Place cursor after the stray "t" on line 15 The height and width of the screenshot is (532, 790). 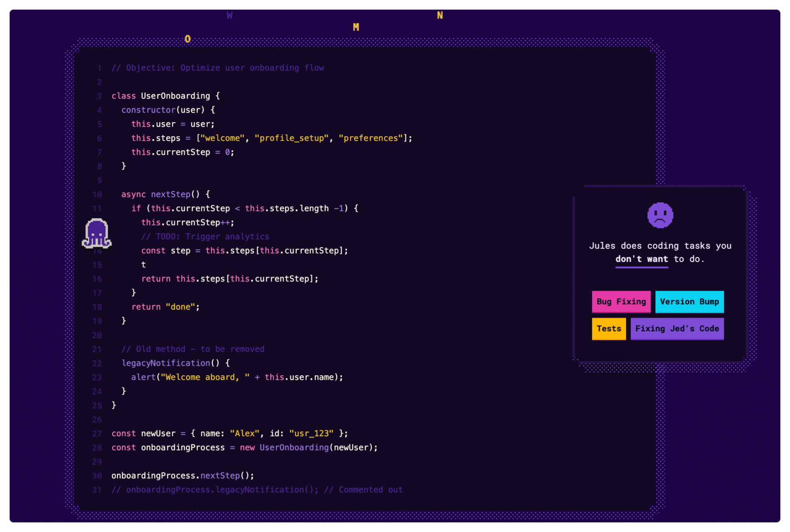pyautogui.click(x=146, y=265)
